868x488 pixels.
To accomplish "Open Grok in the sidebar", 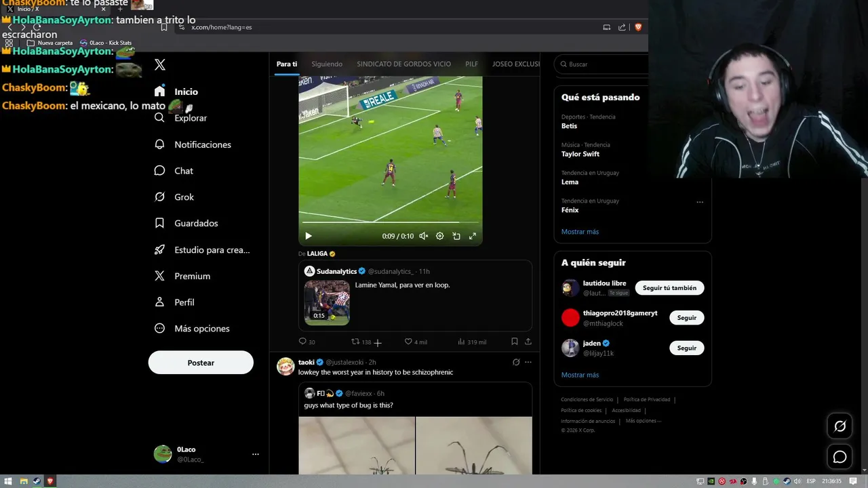I will coord(174,197).
